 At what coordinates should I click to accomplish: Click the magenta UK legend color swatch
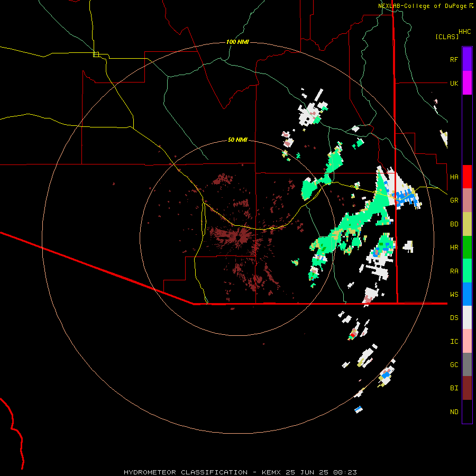coord(467,83)
